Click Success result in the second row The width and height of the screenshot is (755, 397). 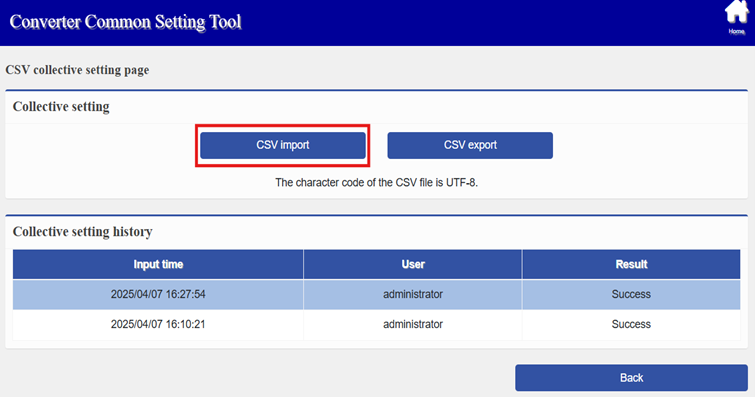pyautogui.click(x=631, y=324)
